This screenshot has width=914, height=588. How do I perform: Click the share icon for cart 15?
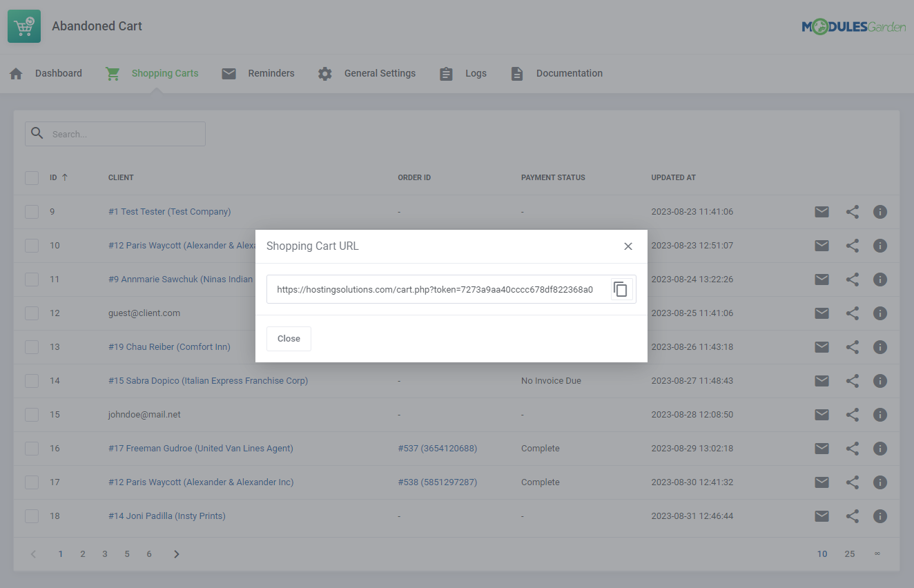coord(852,414)
